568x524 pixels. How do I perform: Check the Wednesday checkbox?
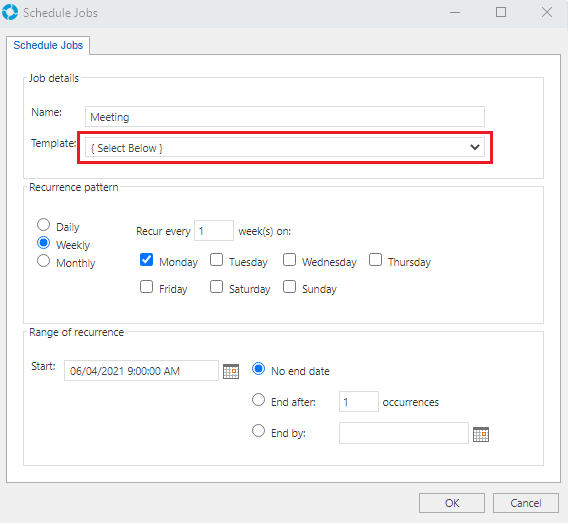click(x=289, y=260)
